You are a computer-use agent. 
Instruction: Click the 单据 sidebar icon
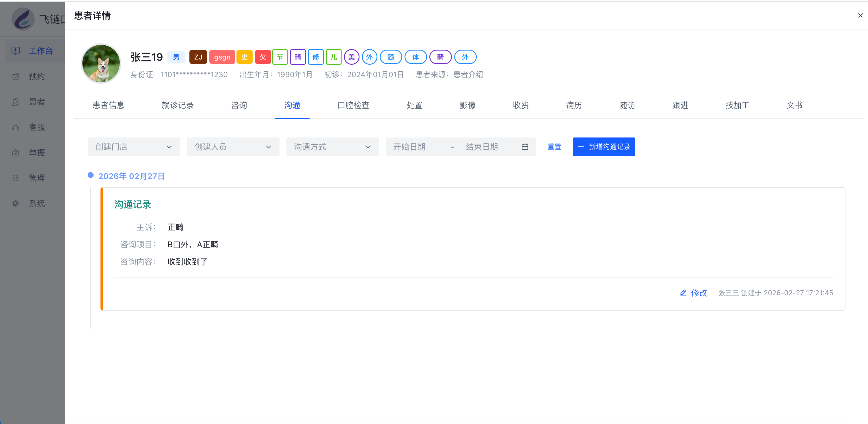16,153
